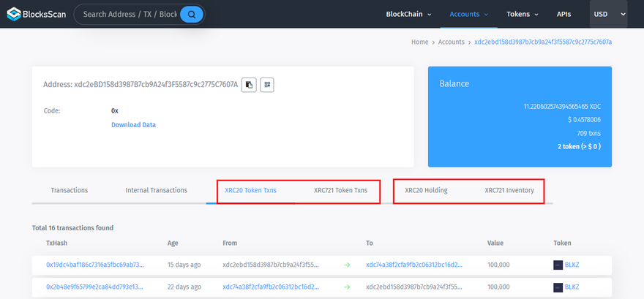The height and width of the screenshot is (299, 644).
Task: Click the search magnifier button
Action: (191, 14)
